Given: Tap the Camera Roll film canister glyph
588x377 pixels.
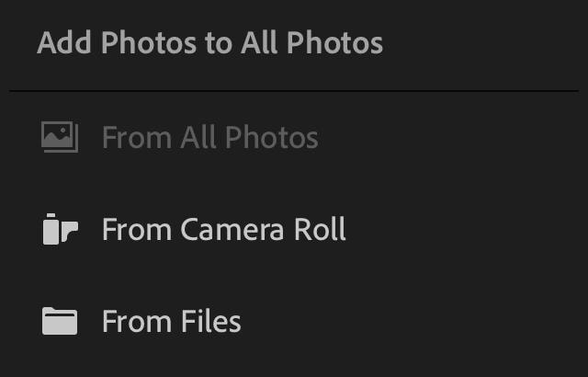Looking at the screenshot, I should click(61, 229).
